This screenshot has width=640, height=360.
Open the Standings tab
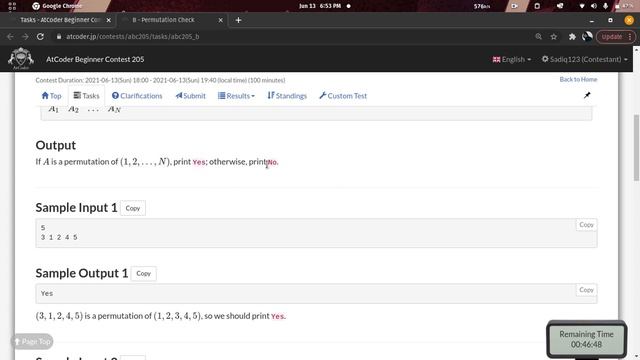click(x=287, y=96)
